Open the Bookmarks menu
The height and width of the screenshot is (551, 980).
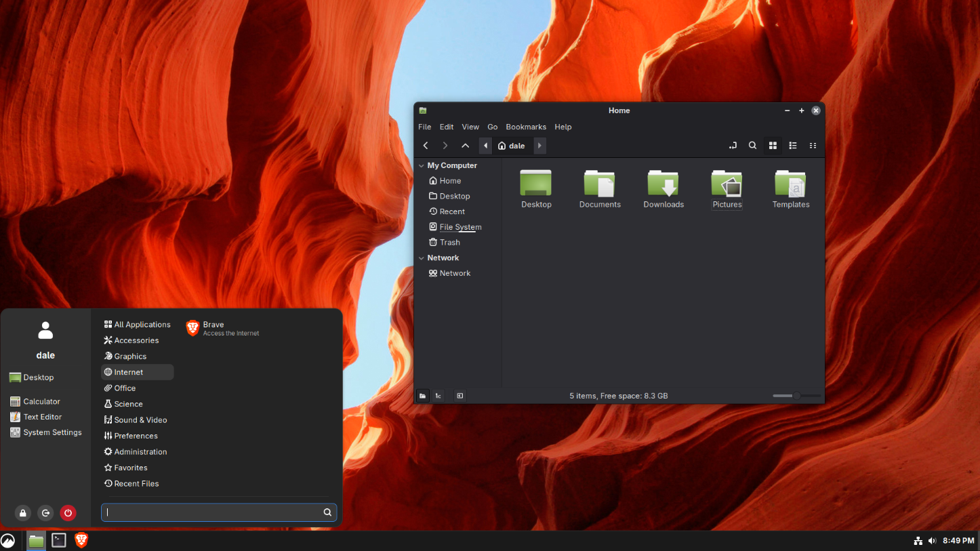click(525, 127)
